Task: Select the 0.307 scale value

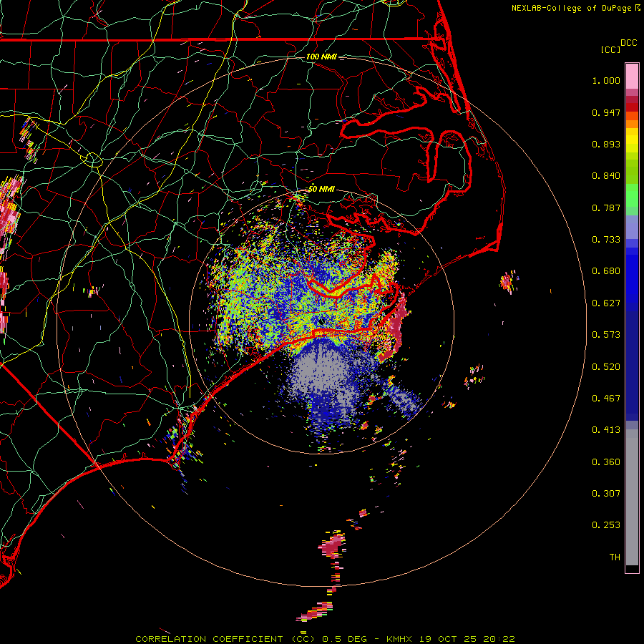Action: [x=606, y=494]
